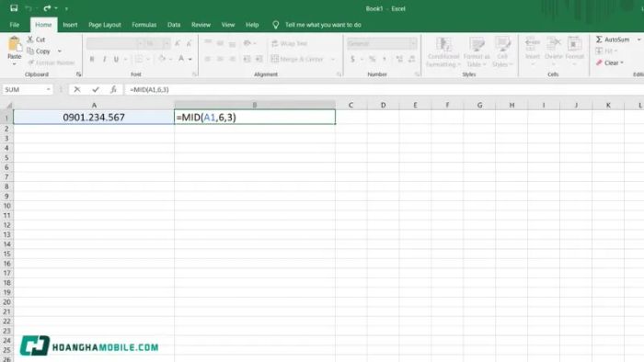Click the Fill Color bucket icon
644x362 pixels.
click(x=162, y=59)
